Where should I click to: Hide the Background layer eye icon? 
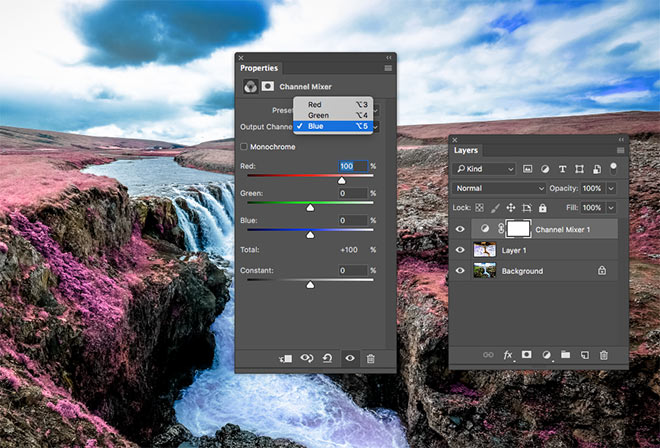coord(460,270)
